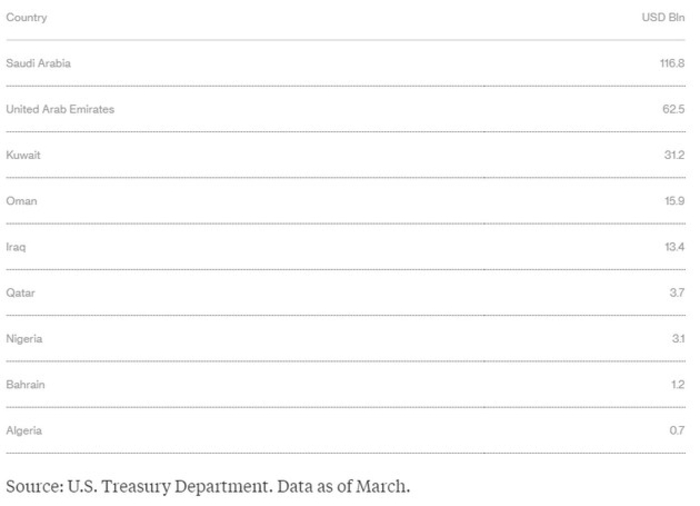Image resolution: width=700 pixels, height=506 pixels.
Task: Select the 3.7 value for Qatar
Action: pyautogui.click(x=676, y=293)
